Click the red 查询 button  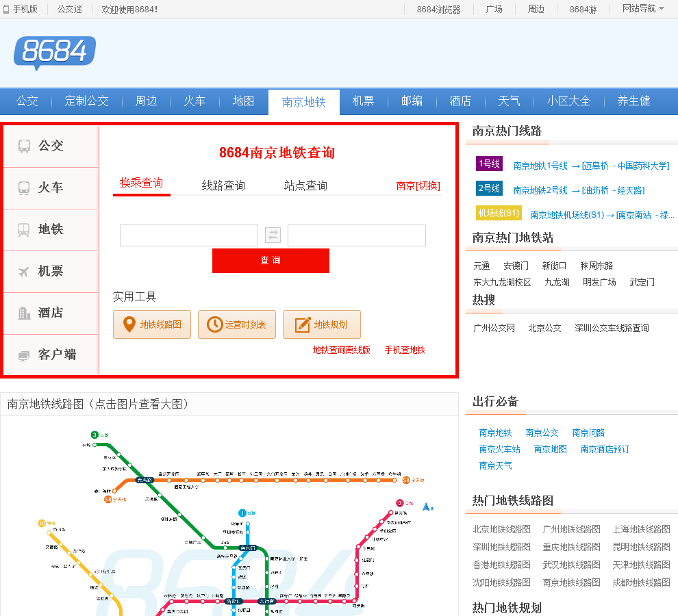click(x=271, y=261)
